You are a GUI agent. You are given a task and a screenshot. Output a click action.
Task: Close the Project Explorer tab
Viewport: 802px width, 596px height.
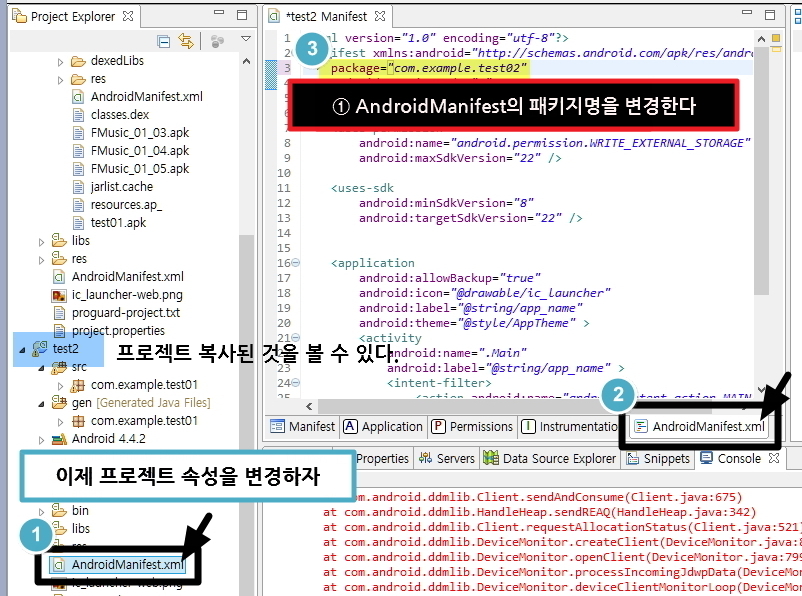click(128, 16)
